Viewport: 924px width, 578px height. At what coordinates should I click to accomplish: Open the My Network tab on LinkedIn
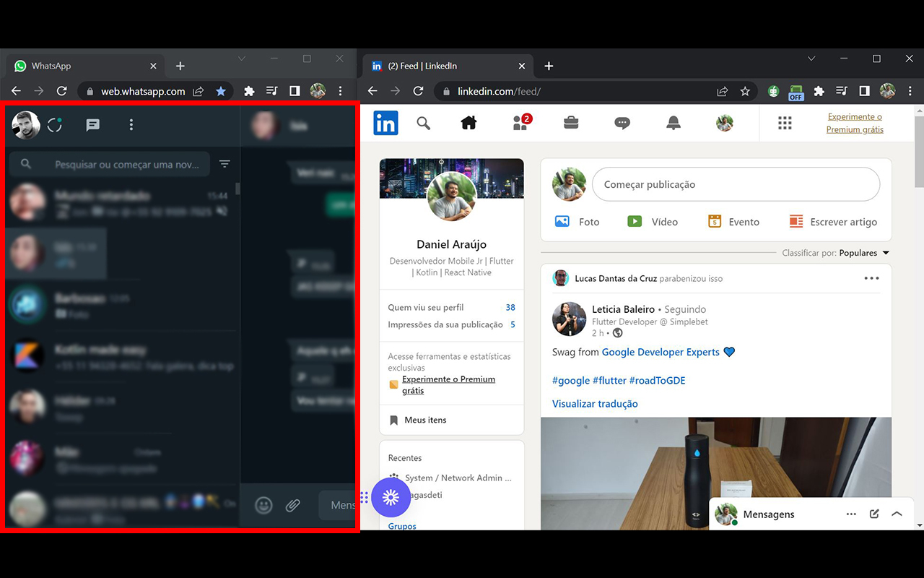[x=520, y=123]
